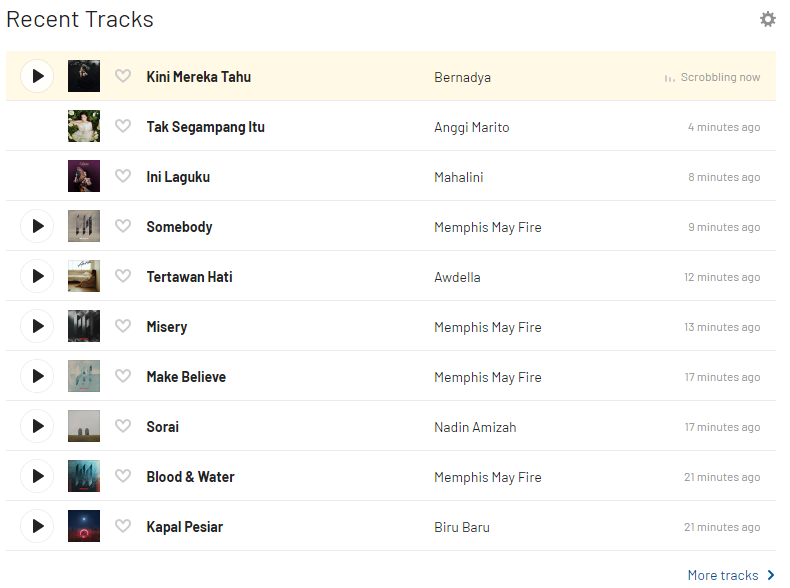Image resolution: width=790 pixels, height=588 pixels.
Task: Play the track Make Believe
Action: pyautogui.click(x=37, y=376)
